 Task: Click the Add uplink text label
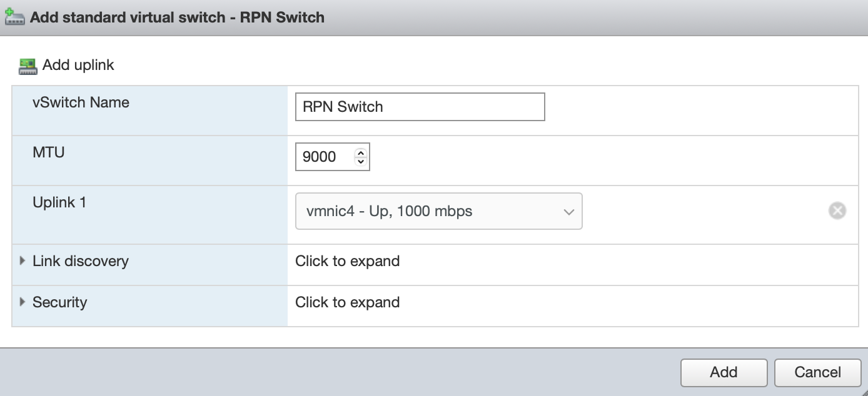(x=78, y=65)
